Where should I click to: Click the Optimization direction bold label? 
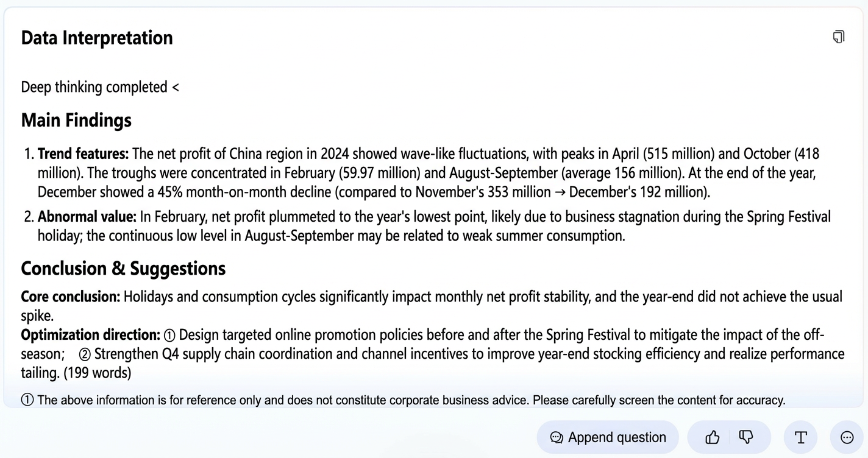[91, 335]
